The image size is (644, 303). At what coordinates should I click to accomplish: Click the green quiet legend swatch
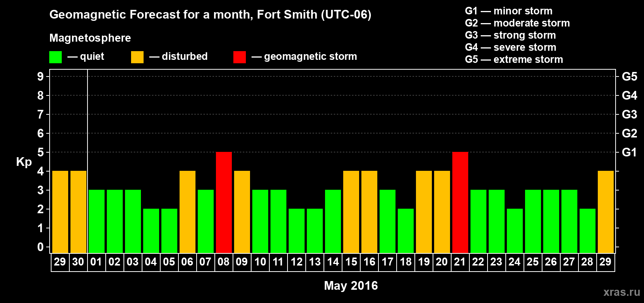(56, 57)
